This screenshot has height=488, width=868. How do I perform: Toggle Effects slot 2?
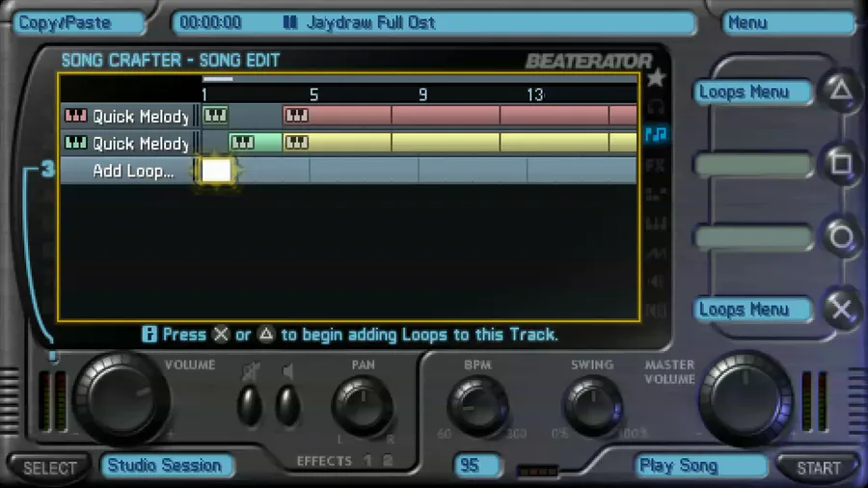pos(388,460)
